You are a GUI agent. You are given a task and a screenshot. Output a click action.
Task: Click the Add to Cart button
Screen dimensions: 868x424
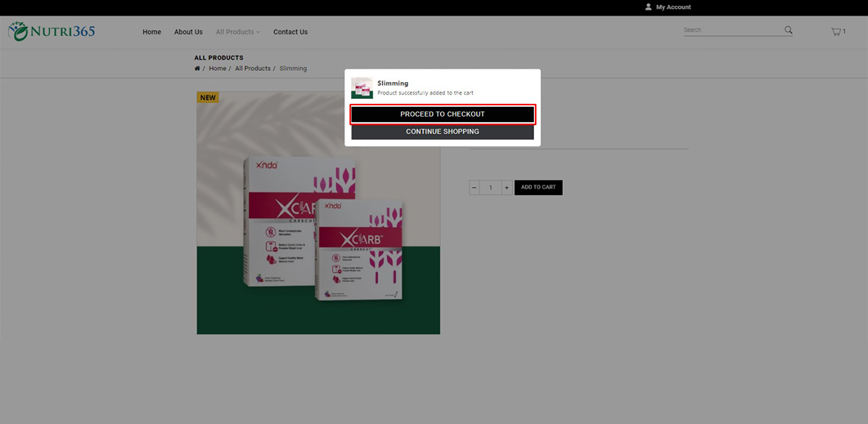(x=538, y=187)
